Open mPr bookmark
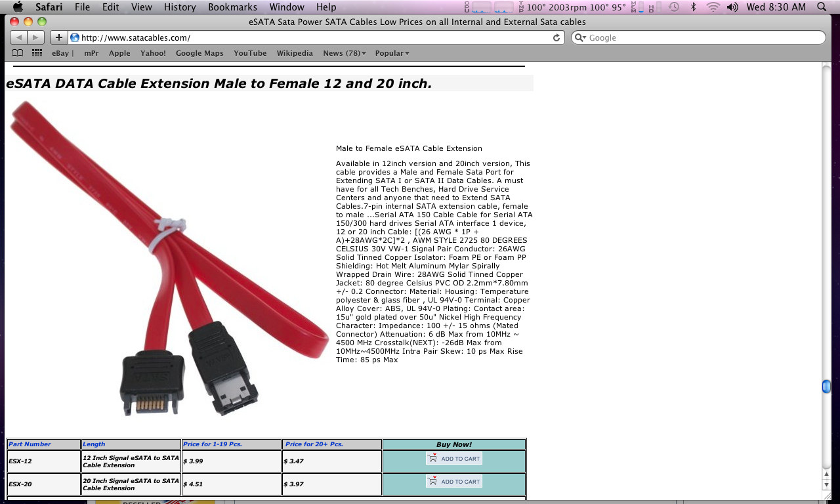Viewport: 840px width, 504px height. point(91,53)
